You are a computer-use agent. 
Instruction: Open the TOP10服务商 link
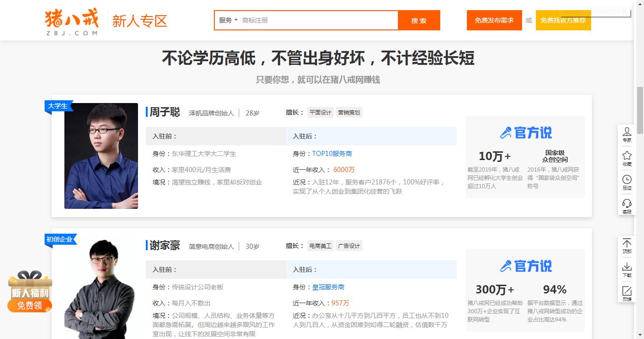point(332,154)
